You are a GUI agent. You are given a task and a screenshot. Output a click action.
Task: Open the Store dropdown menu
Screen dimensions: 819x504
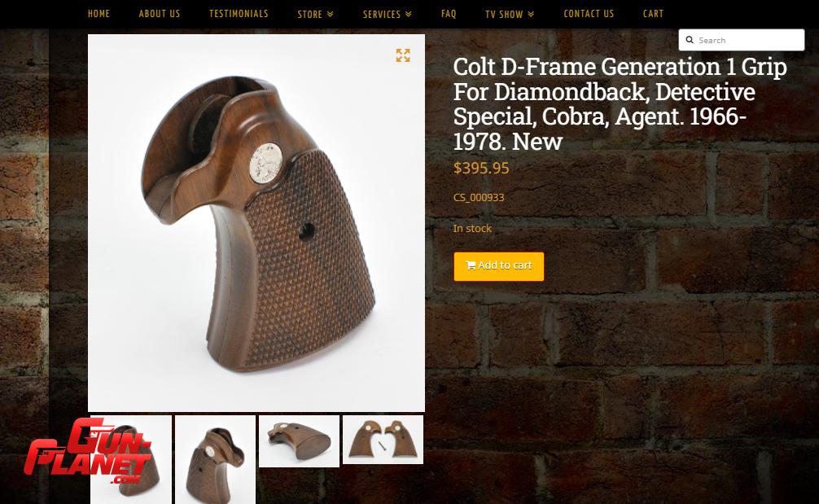[x=316, y=14]
